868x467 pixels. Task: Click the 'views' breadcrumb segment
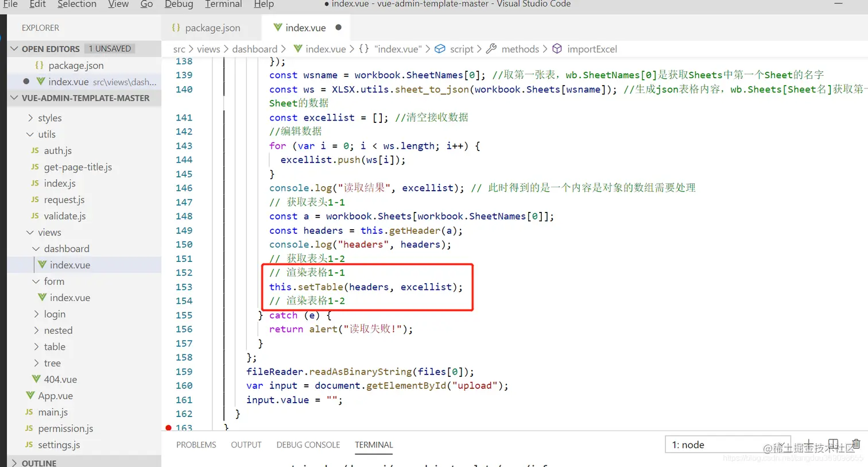pos(208,49)
